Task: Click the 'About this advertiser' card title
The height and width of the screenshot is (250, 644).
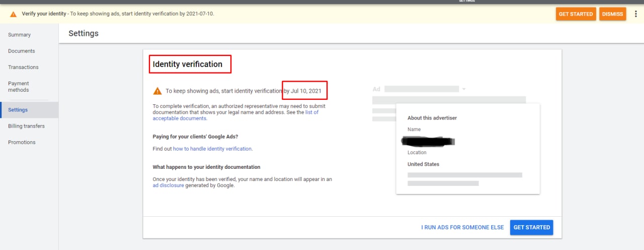Action: pyautogui.click(x=432, y=118)
